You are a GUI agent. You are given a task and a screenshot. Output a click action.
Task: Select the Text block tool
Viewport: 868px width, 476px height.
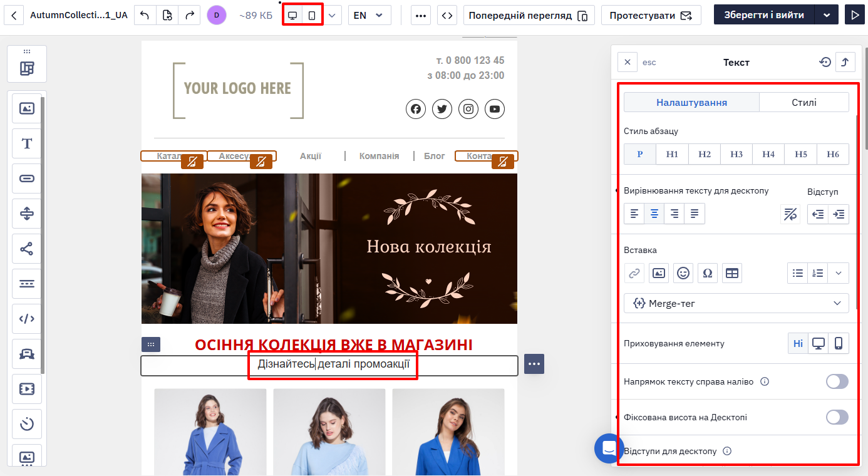(x=27, y=143)
